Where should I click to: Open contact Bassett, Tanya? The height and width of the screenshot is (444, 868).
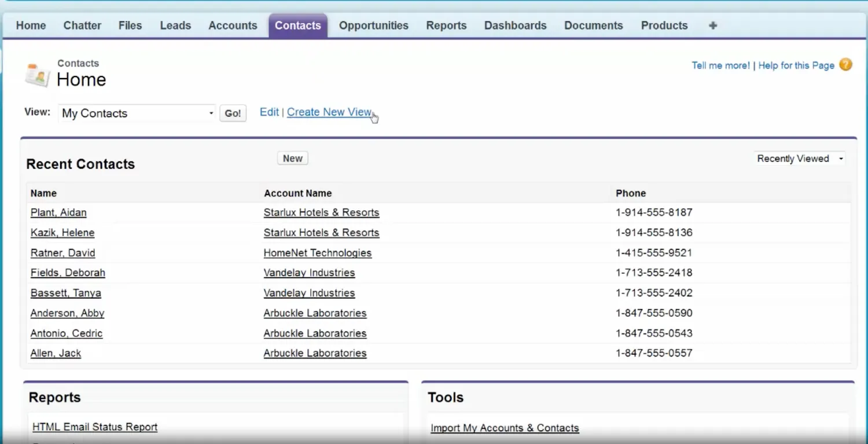(x=66, y=293)
